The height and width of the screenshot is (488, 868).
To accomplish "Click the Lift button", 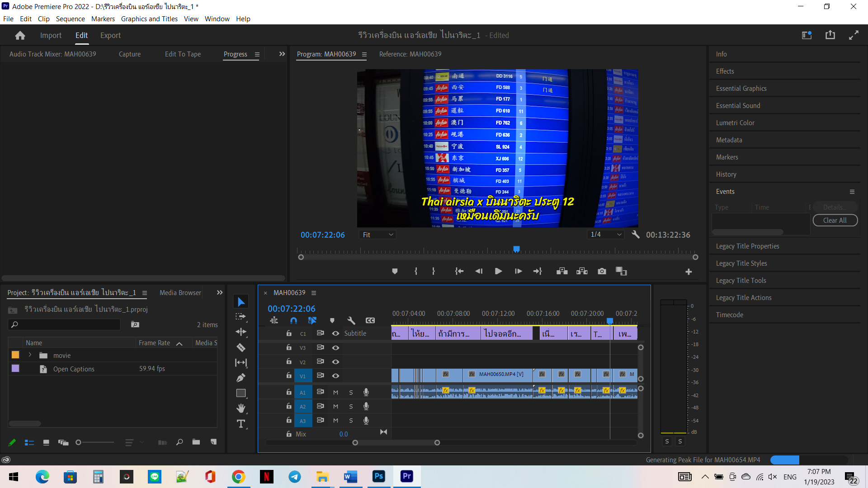I will point(562,271).
